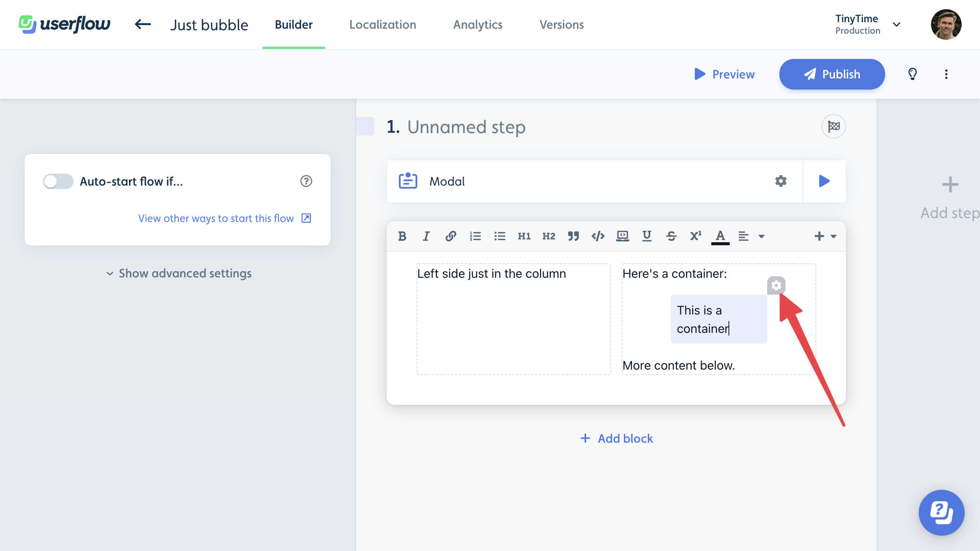Insert a bulleted list
Image resolution: width=980 pixels, height=551 pixels.
(x=500, y=236)
